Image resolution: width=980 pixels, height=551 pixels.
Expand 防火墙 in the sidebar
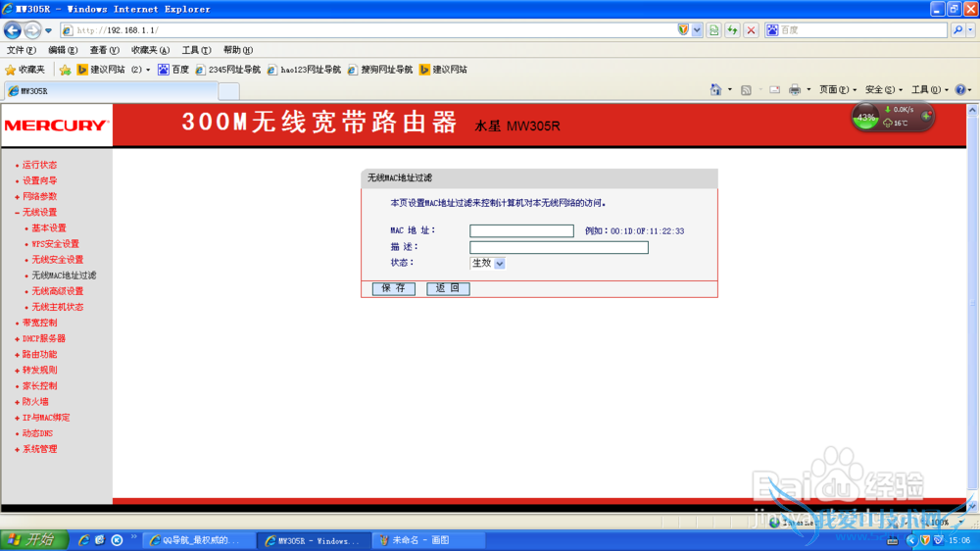35,402
